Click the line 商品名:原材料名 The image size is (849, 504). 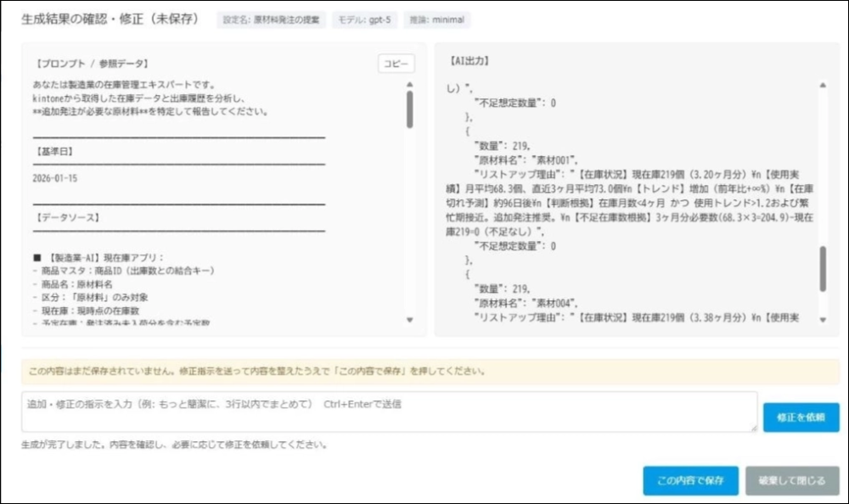tap(73, 284)
